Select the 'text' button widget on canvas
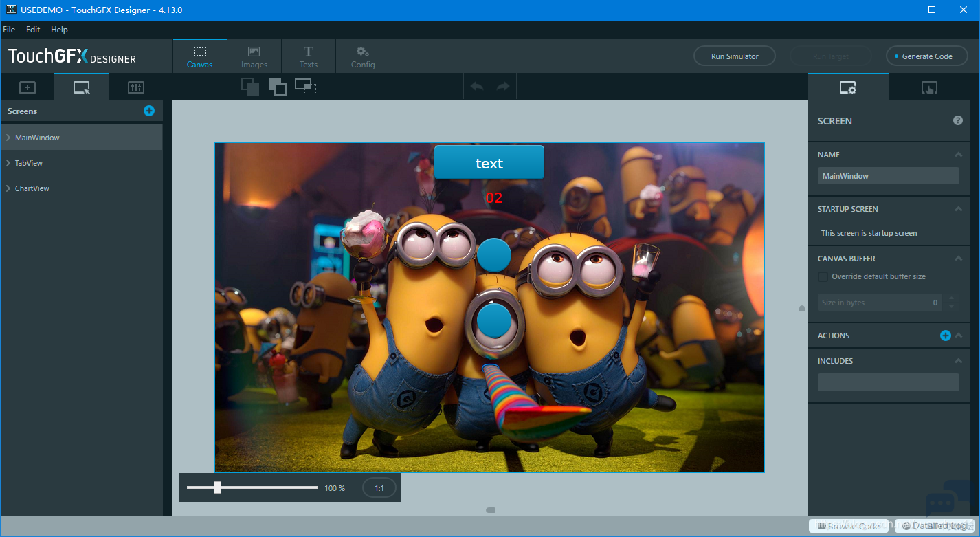 pos(489,162)
